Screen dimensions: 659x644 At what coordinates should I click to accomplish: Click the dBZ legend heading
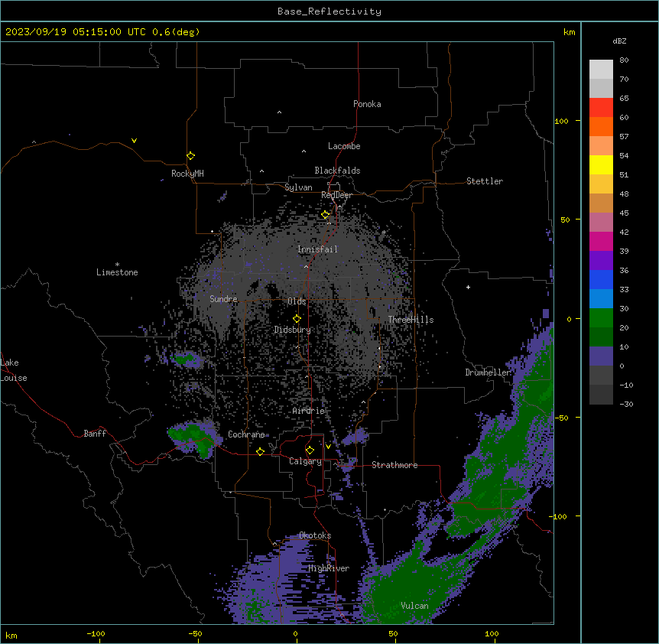[x=619, y=41]
